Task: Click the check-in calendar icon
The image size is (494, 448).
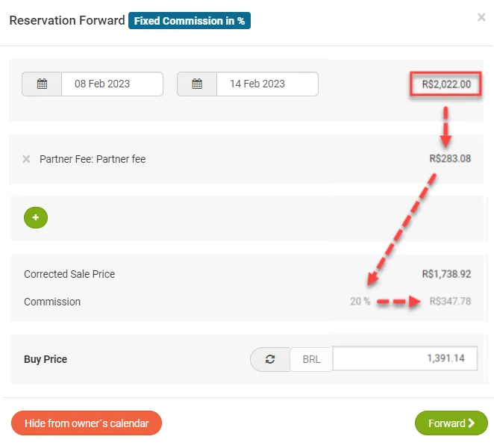Action: 42,84
